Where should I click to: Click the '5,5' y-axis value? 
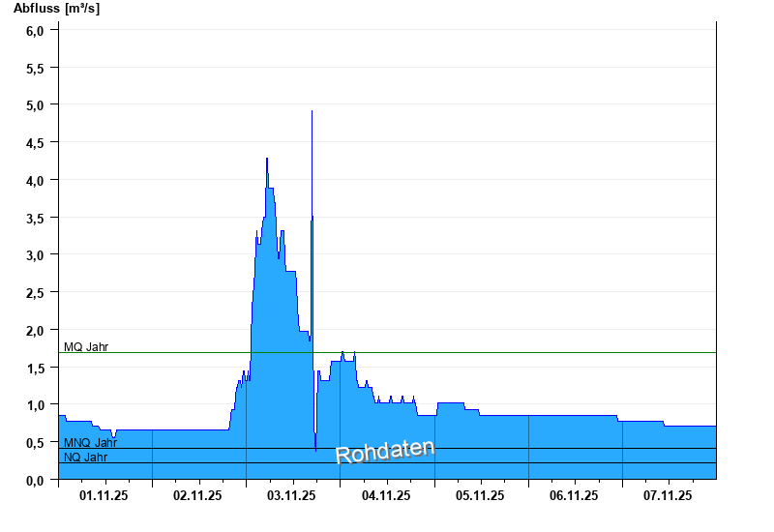tap(35, 68)
